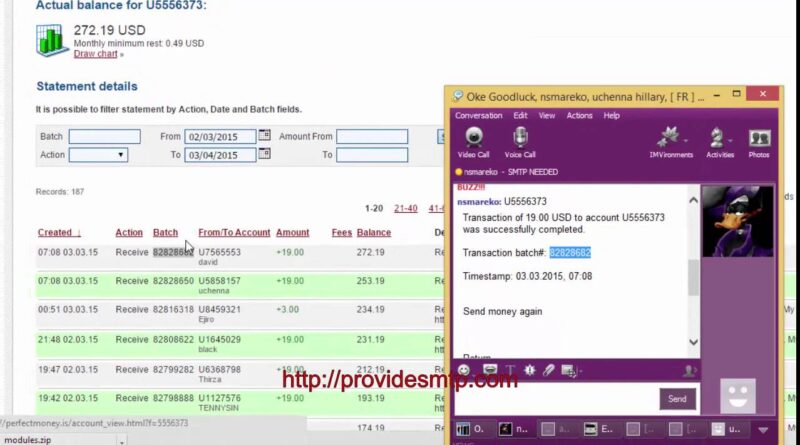
Task: Click the add contact icon in chat toolbar
Action: 689,371
